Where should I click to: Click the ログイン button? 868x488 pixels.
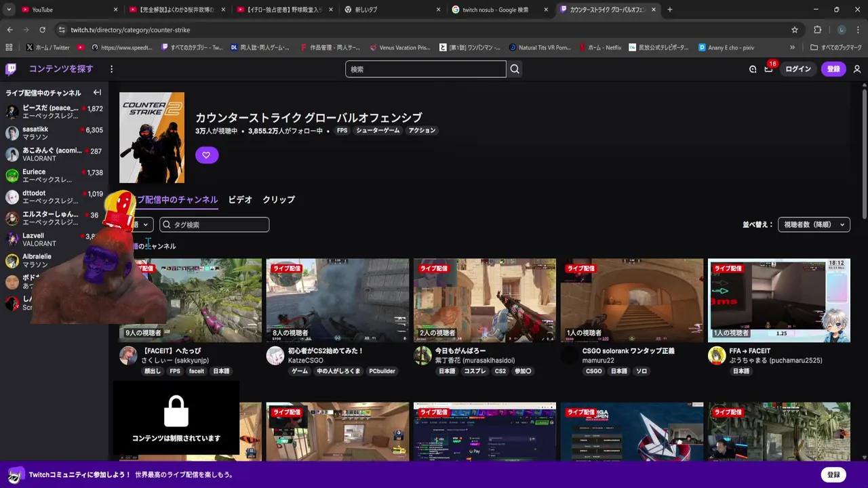click(x=798, y=69)
